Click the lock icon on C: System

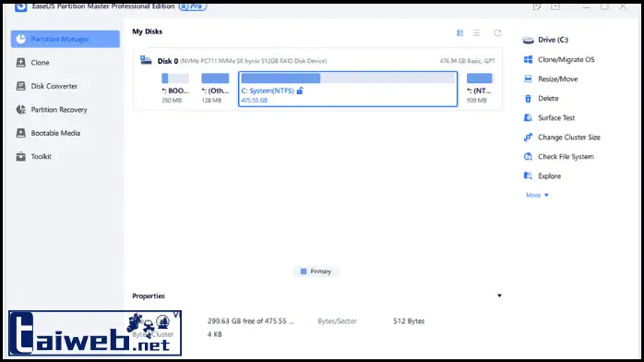pyautogui.click(x=300, y=90)
